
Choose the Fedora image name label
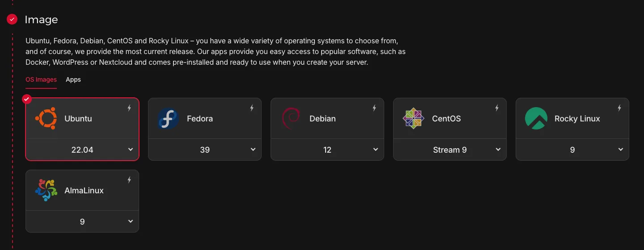(200, 119)
